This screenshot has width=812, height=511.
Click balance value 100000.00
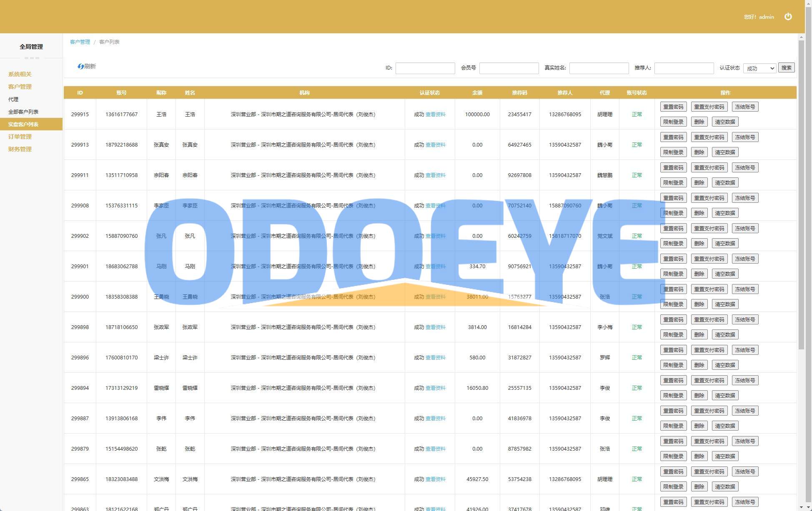click(x=477, y=114)
